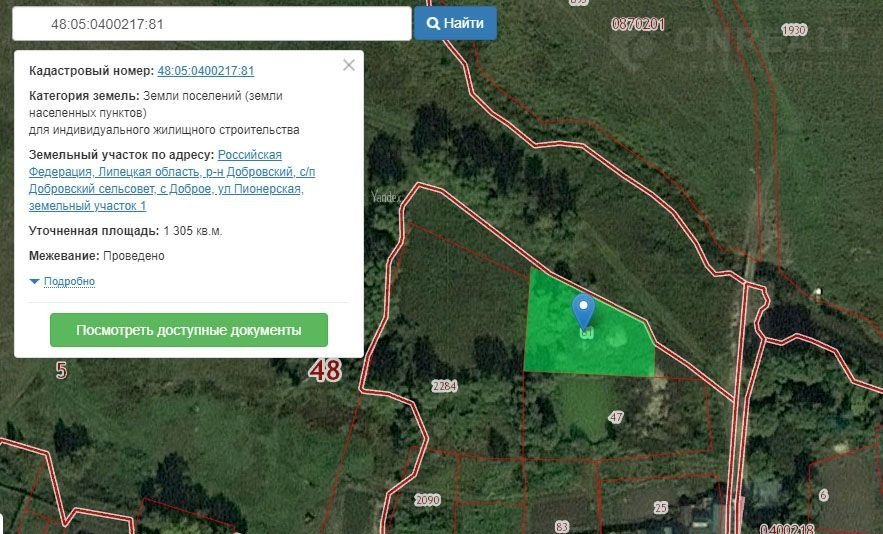This screenshot has width=883, height=534.
Task: Select parcel number 6 on map
Action: tap(823, 495)
